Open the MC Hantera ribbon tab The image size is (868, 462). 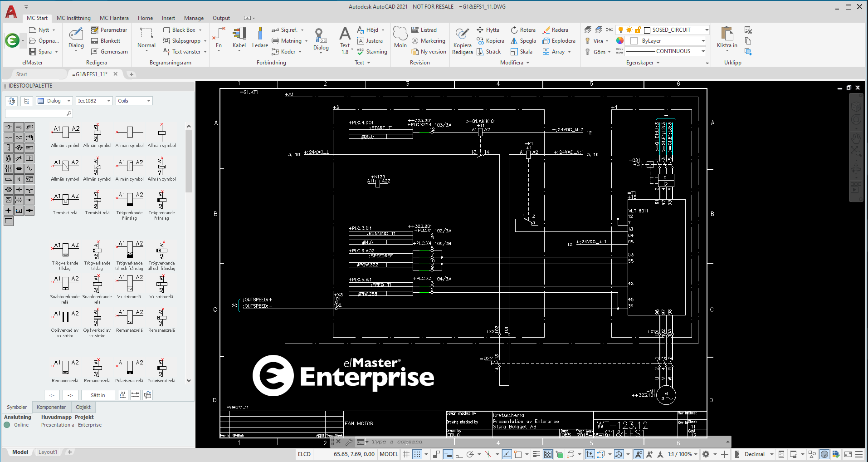114,18
